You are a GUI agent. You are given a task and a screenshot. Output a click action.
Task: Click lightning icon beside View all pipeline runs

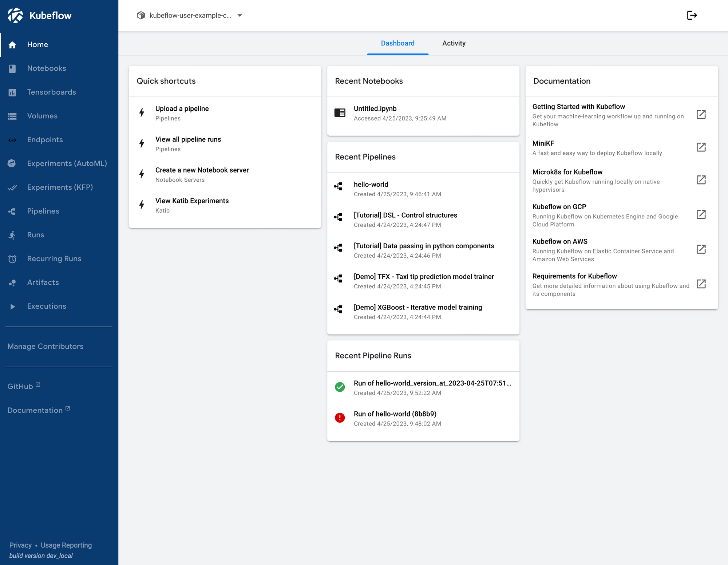142,143
